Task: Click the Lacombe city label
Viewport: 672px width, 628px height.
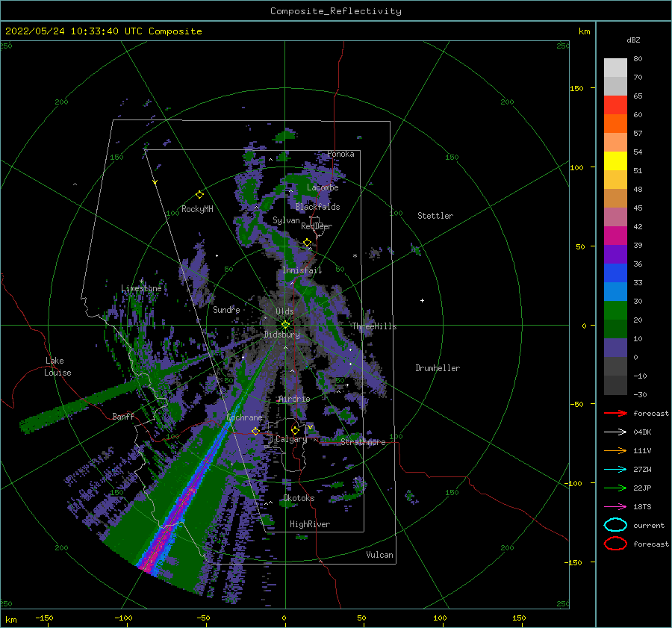Action: point(323,187)
